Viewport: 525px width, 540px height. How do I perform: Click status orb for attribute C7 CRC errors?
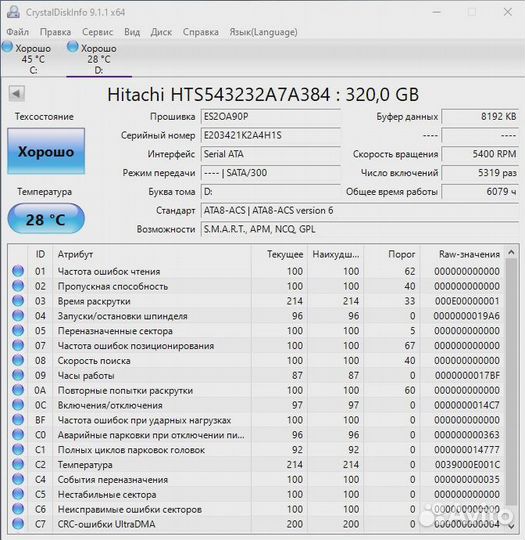click(18, 524)
